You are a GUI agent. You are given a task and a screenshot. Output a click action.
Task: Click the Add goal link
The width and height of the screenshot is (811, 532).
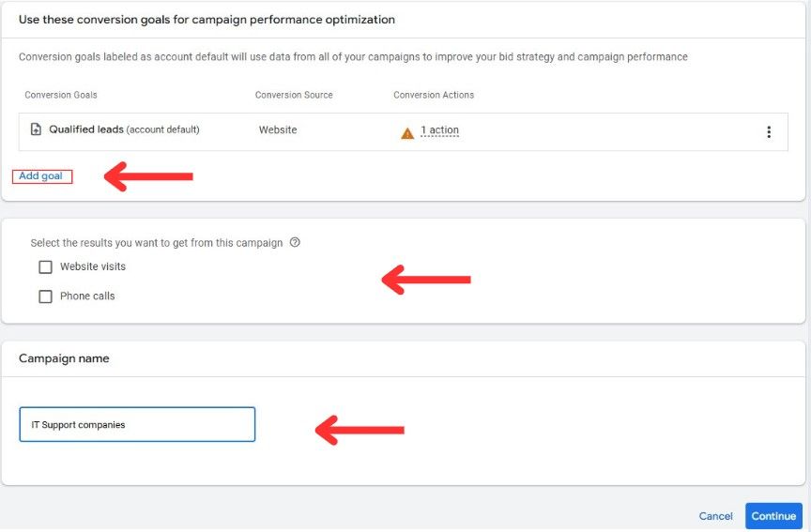pos(41,175)
